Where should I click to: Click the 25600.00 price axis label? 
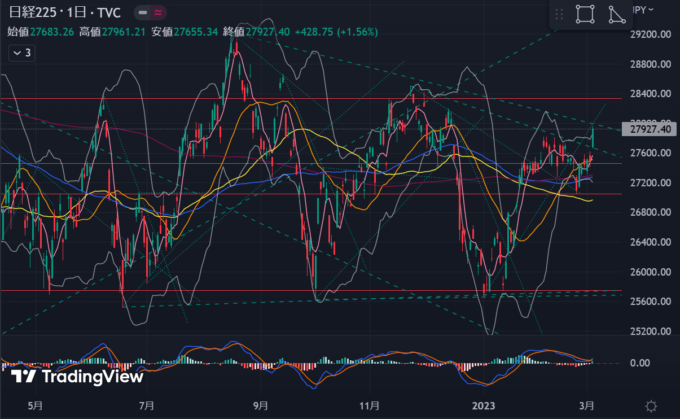(x=650, y=302)
